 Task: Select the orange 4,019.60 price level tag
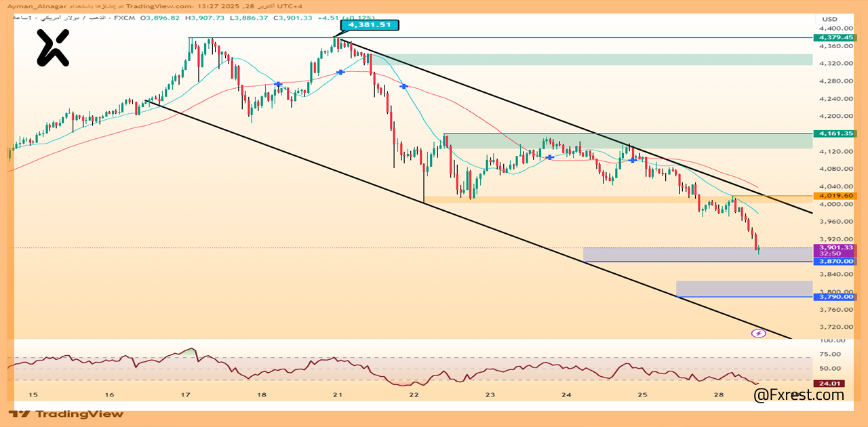click(836, 196)
